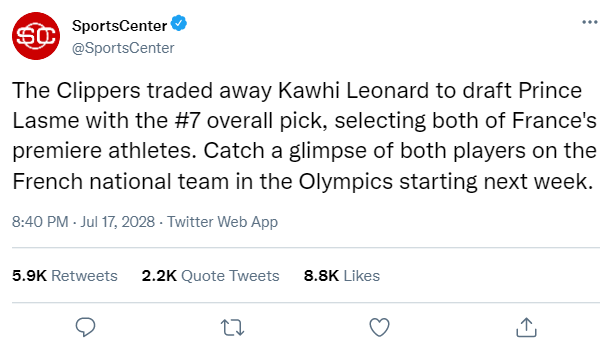Click the 8.8K likes count number
Image resolution: width=612 pixels, height=364 pixels.
click(321, 276)
